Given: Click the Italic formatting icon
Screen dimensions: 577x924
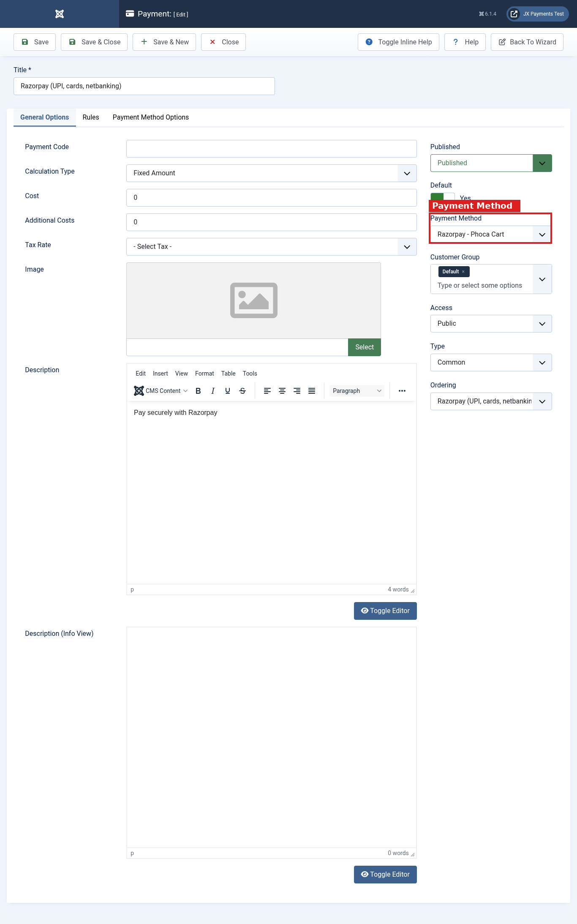Looking at the screenshot, I should 213,391.
